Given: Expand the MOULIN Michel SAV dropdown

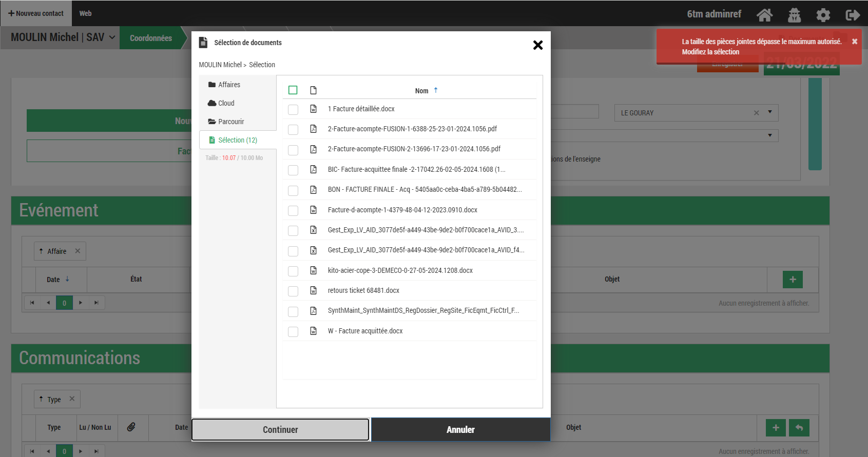Looking at the screenshot, I should pyautogui.click(x=112, y=37).
